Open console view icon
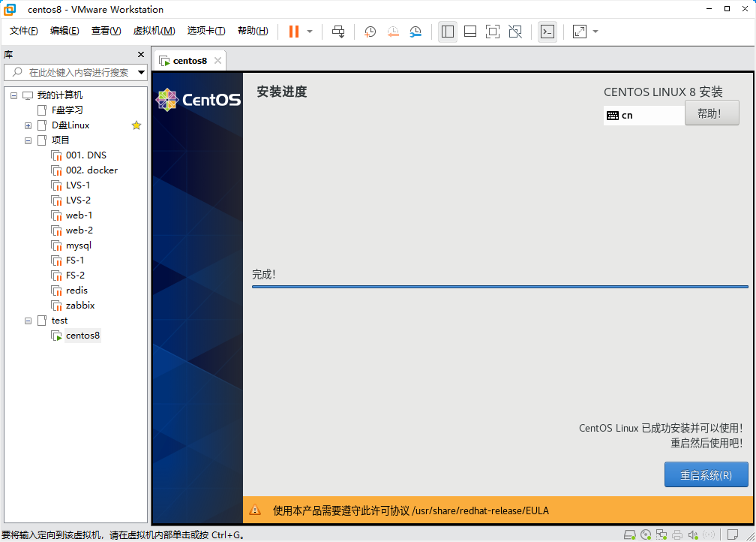756x542 pixels. pyautogui.click(x=547, y=32)
